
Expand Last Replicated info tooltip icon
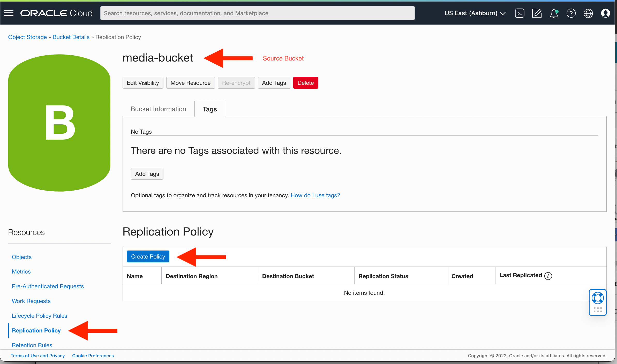point(548,276)
